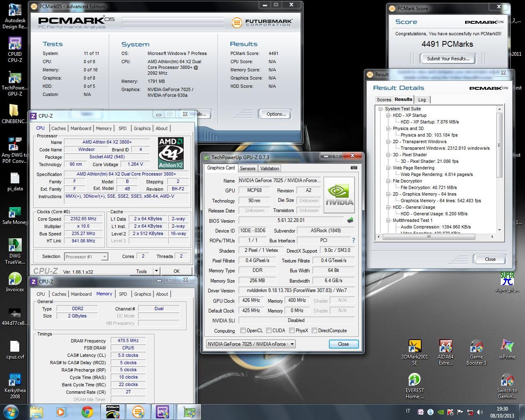525x420 pixels.
Task: Collapse the Web Page Rendering node
Action: 388,168
